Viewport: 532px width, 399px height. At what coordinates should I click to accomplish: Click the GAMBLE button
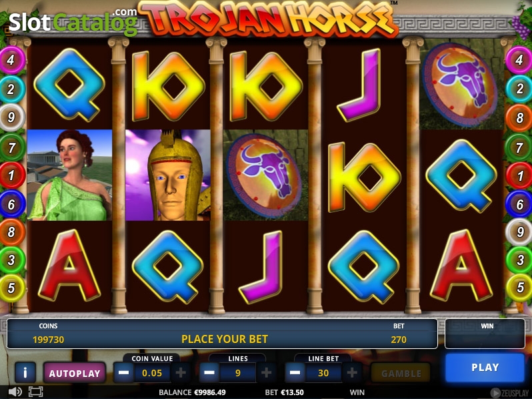pyautogui.click(x=401, y=373)
